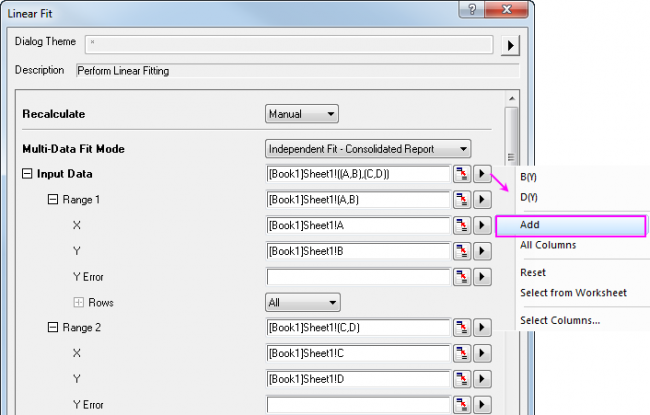Click the Y Error input field of Range 1
The height and width of the screenshot is (415, 650).
(x=358, y=276)
